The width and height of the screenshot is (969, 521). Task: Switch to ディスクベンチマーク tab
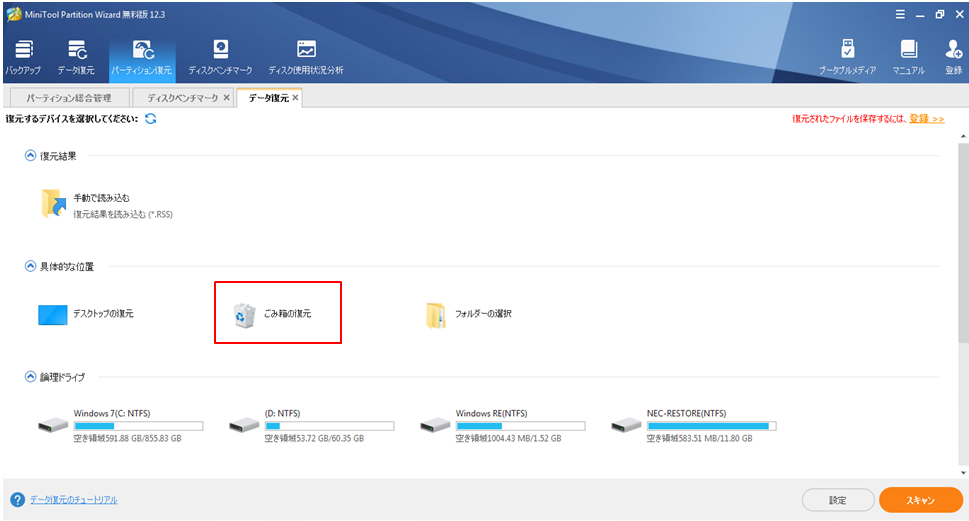click(182, 98)
